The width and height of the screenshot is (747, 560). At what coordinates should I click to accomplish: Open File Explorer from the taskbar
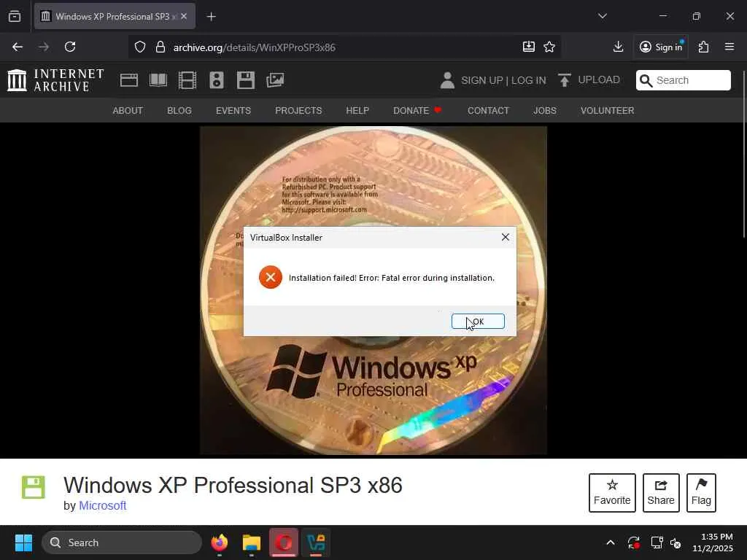[x=252, y=542]
